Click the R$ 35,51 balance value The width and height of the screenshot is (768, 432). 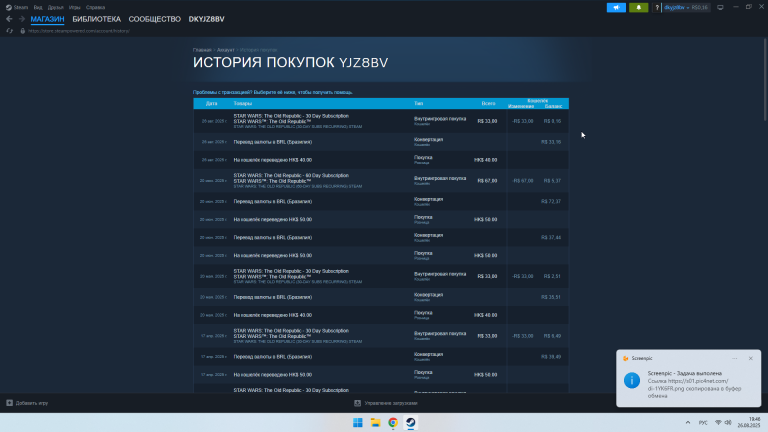[x=551, y=297]
